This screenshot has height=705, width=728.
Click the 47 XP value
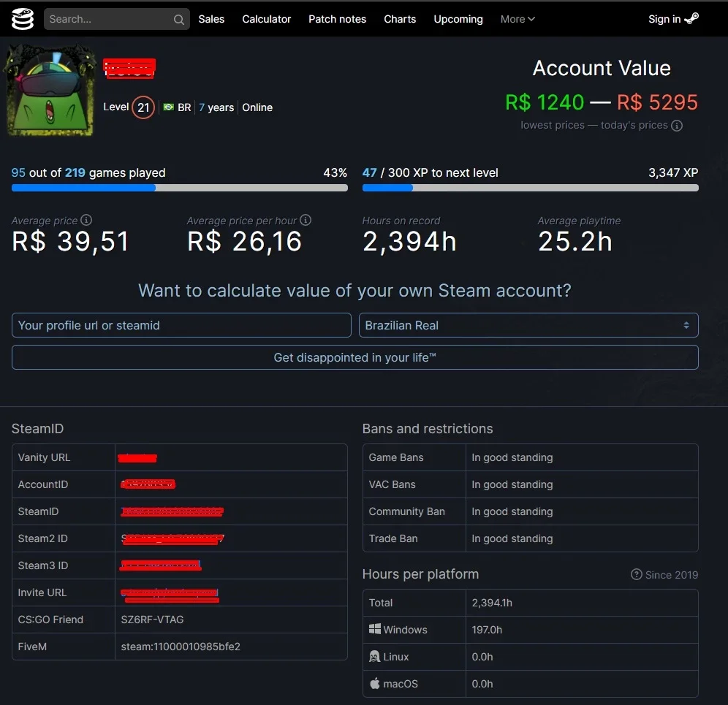click(370, 172)
